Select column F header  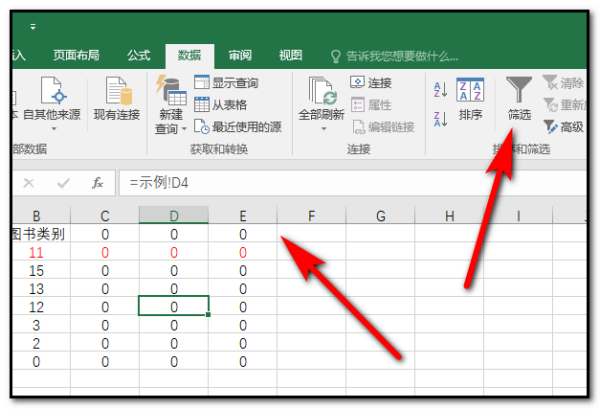(311, 216)
